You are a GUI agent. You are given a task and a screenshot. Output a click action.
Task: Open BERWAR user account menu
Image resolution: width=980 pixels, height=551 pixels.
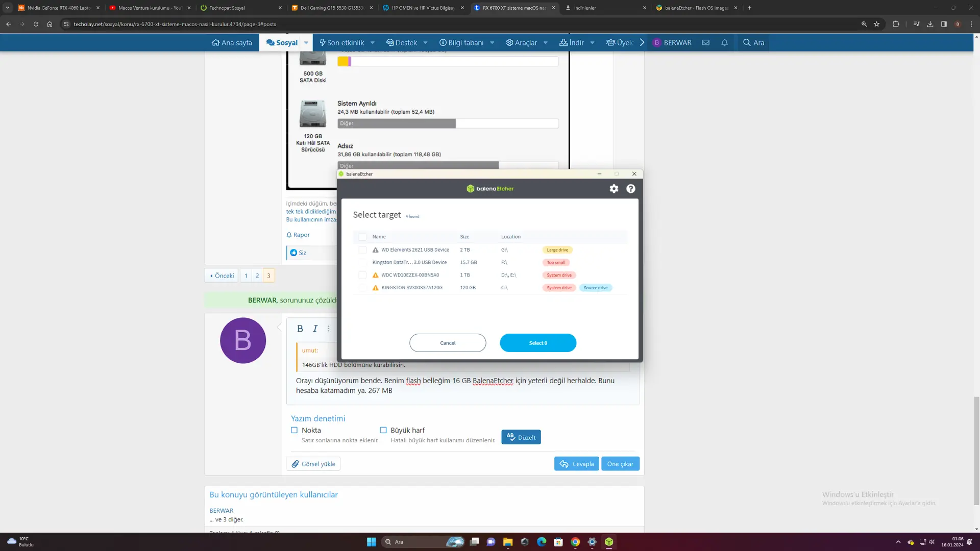(x=672, y=42)
